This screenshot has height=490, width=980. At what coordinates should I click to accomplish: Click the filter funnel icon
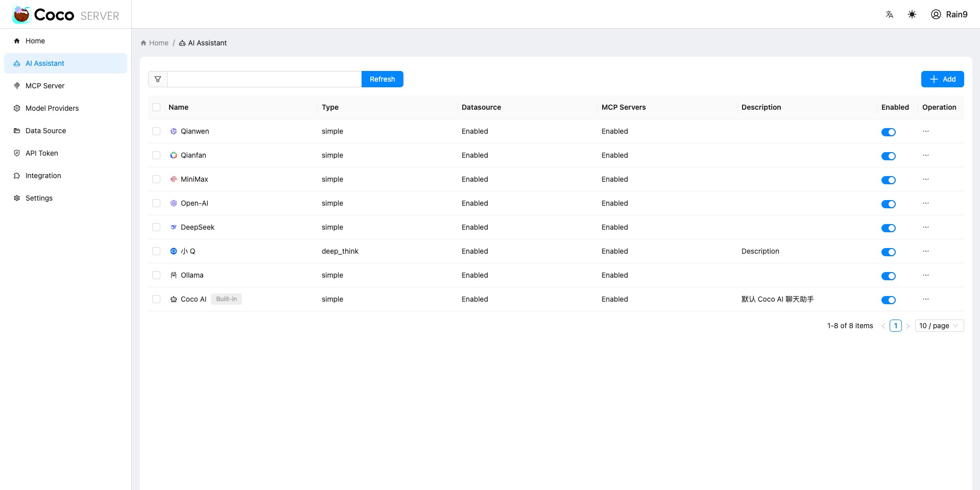(x=158, y=79)
